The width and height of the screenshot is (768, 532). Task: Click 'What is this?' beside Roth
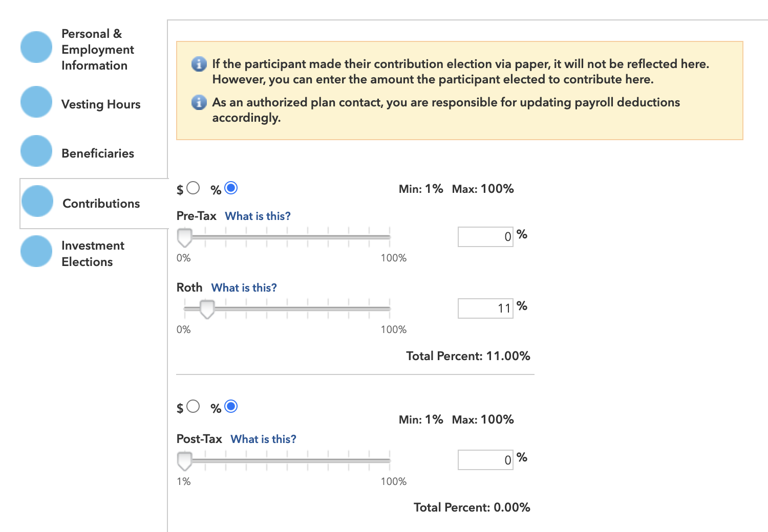click(x=244, y=287)
